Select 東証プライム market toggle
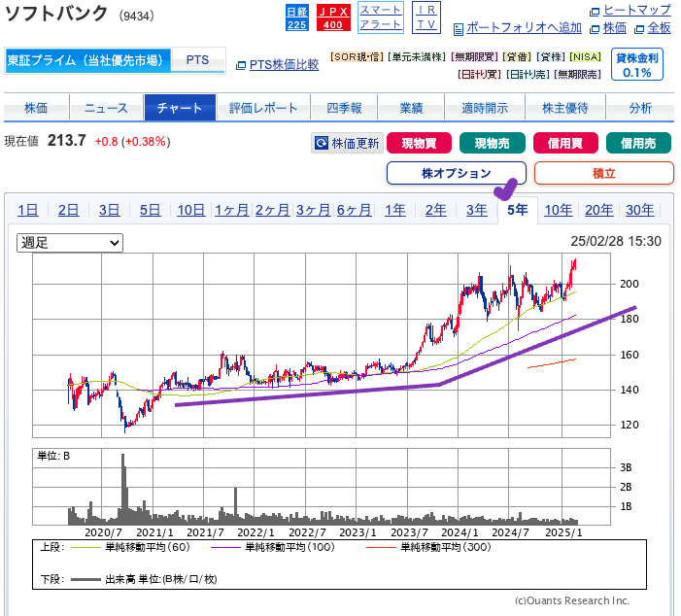The image size is (681, 616). pyautogui.click(x=88, y=60)
